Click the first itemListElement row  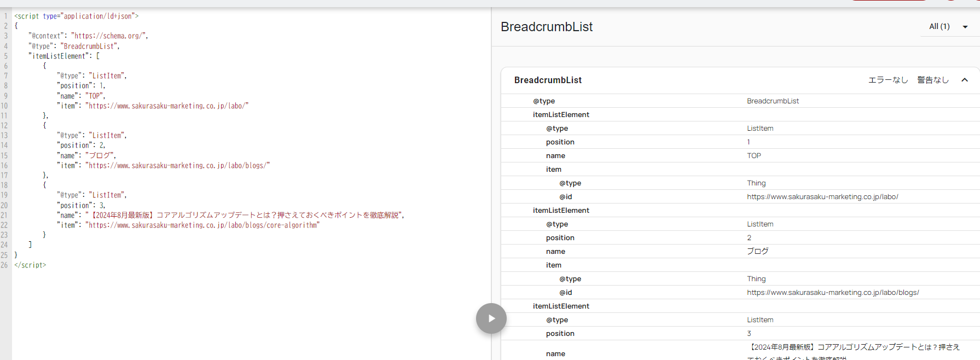(x=740, y=114)
